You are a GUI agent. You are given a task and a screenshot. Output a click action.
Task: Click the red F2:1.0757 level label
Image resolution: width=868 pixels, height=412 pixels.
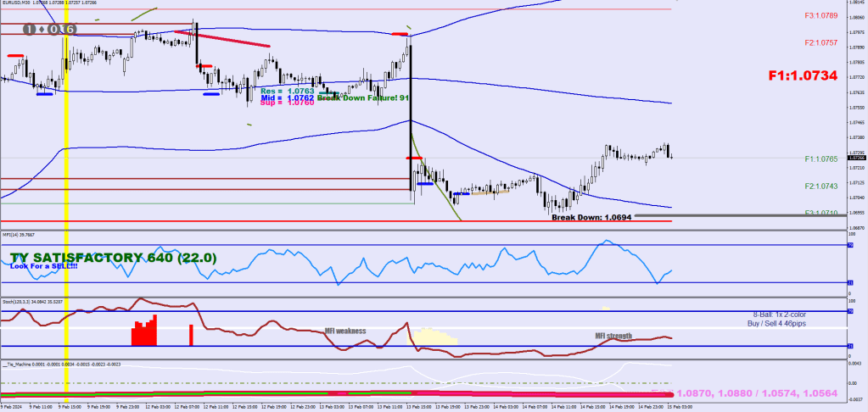click(x=820, y=42)
